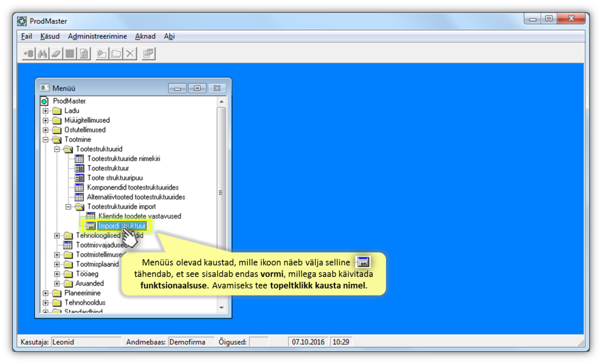Select the Impordi struktuur tree item

point(122,226)
